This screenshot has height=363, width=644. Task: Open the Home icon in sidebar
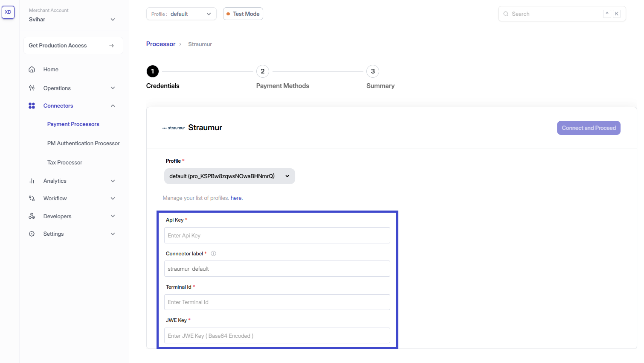32,69
